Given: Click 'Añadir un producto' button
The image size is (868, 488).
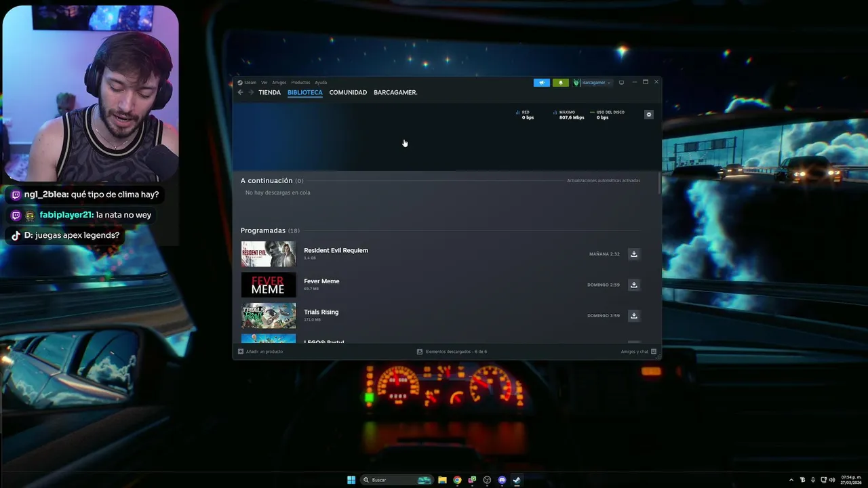Looking at the screenshot, I should [260, 352].
